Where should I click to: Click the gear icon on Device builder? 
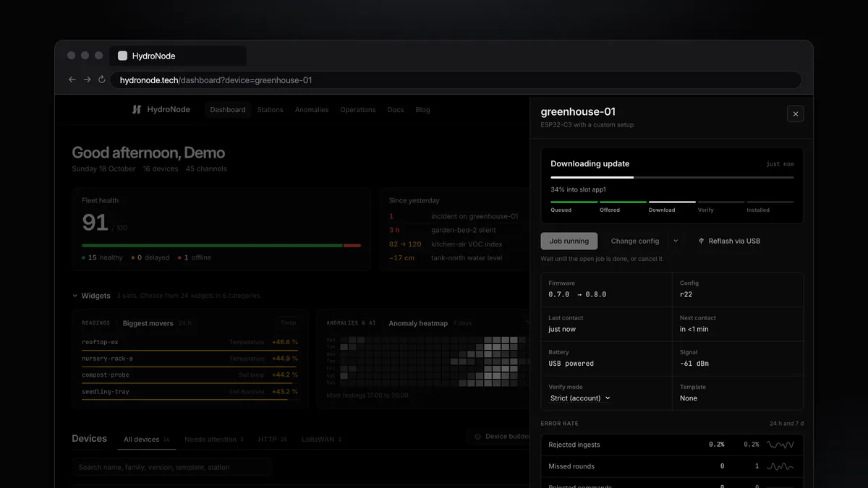click(x=478, y=437)
